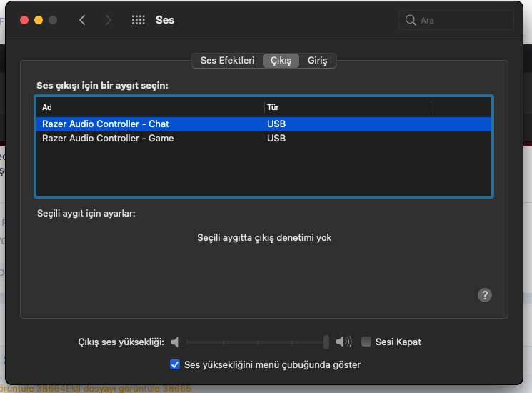The width and height of the screenshot is (532, 393).
Task: Click the Çıkış ses yüksekliği slider
Action: [x=258, y=342]
